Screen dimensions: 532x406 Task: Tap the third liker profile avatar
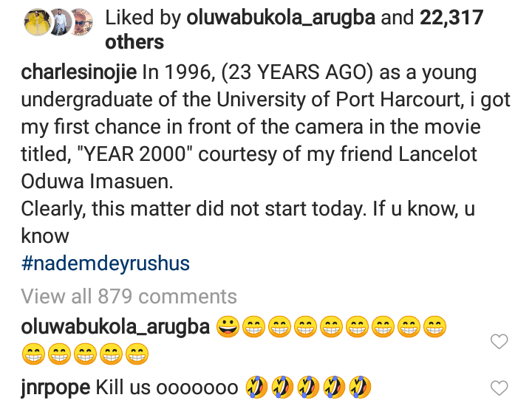coord(81,23)
